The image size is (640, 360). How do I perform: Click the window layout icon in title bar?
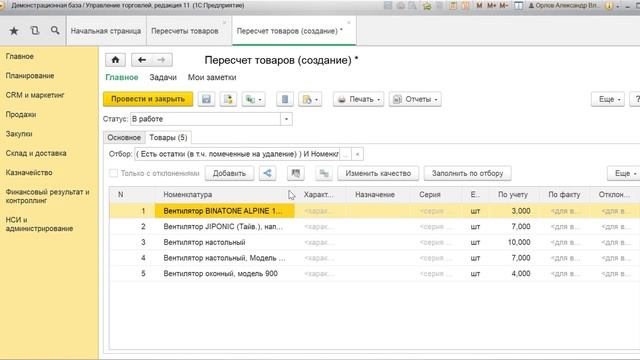tap(518, 5)
